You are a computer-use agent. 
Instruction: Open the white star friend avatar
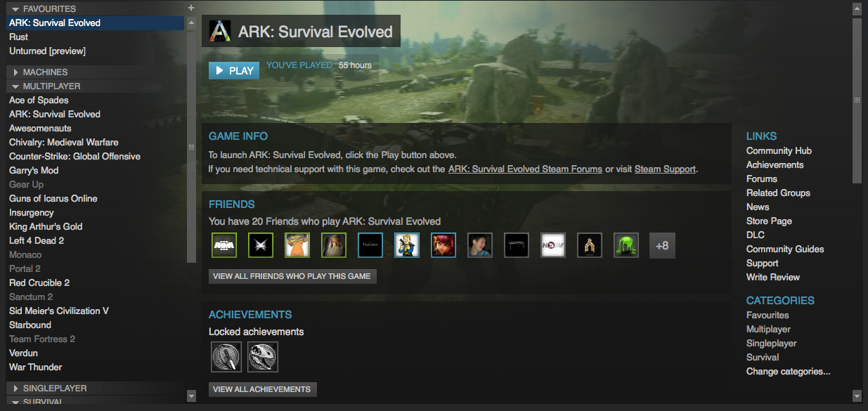(x=261, y=245)
